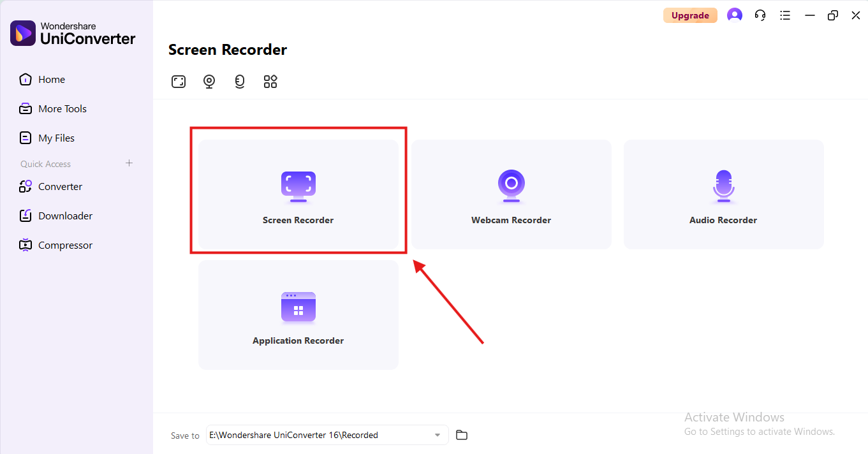Image resolution: width=868 pixels, height=454 pixels.
Task: Open the Converter tool
Action: [x=51, y=187]
